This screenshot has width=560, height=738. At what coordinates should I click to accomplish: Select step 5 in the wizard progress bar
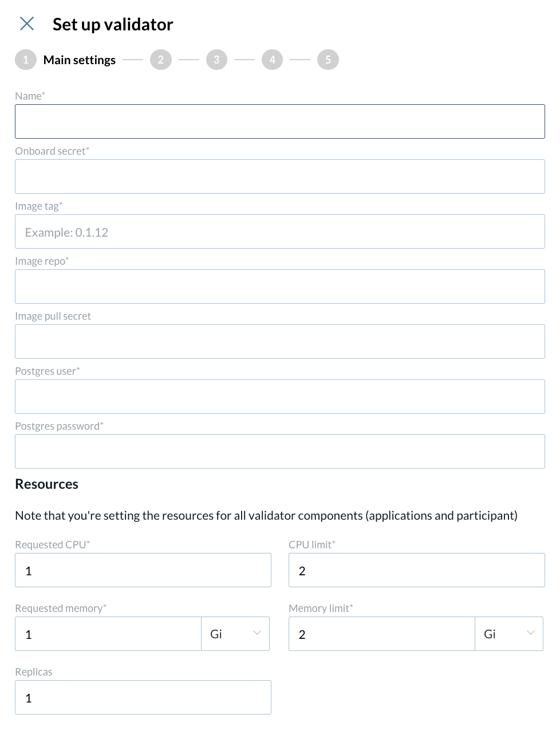[x=328, y=60]
